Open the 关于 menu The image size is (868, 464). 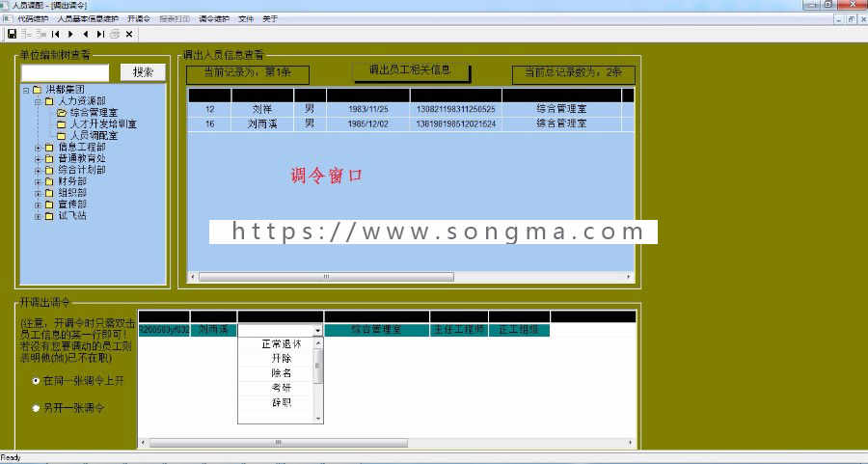270,19
